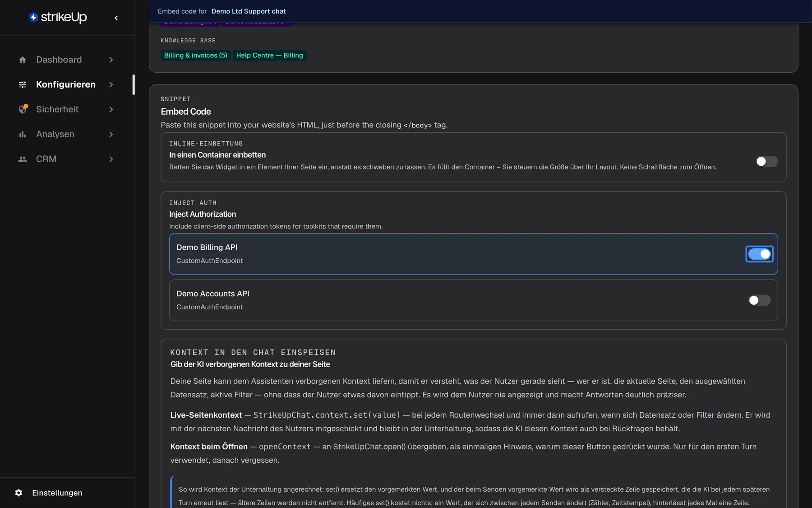The width and height of the screenshot is (812, 508).
Task: Click the strikeUp lightning logo icon
Action: click(x=33, y=18)
